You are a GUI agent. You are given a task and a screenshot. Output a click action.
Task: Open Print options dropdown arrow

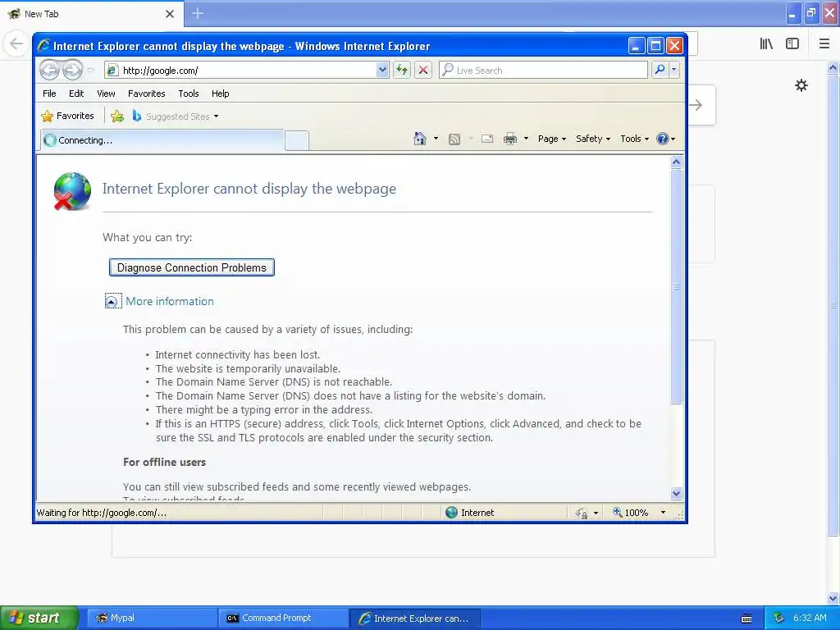coord(526,139)
